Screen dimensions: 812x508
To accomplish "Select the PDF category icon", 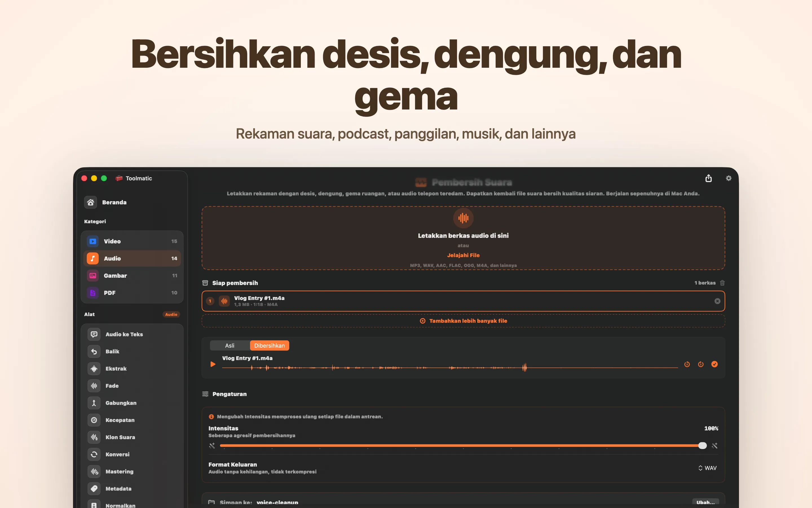I will click(92, 293).
